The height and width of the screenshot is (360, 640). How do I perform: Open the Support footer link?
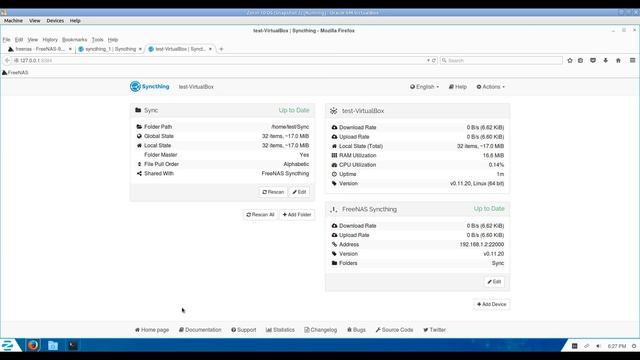[x=244, y=330]
